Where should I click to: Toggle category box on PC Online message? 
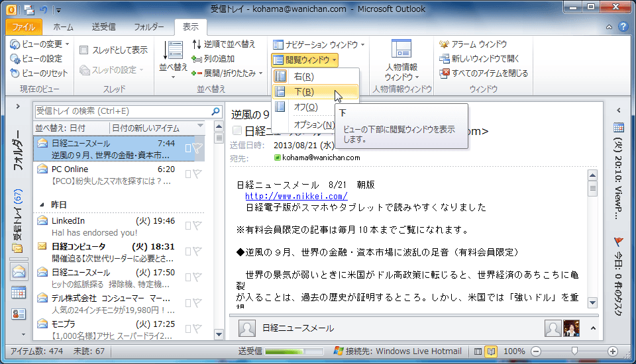tap(187, 174)
